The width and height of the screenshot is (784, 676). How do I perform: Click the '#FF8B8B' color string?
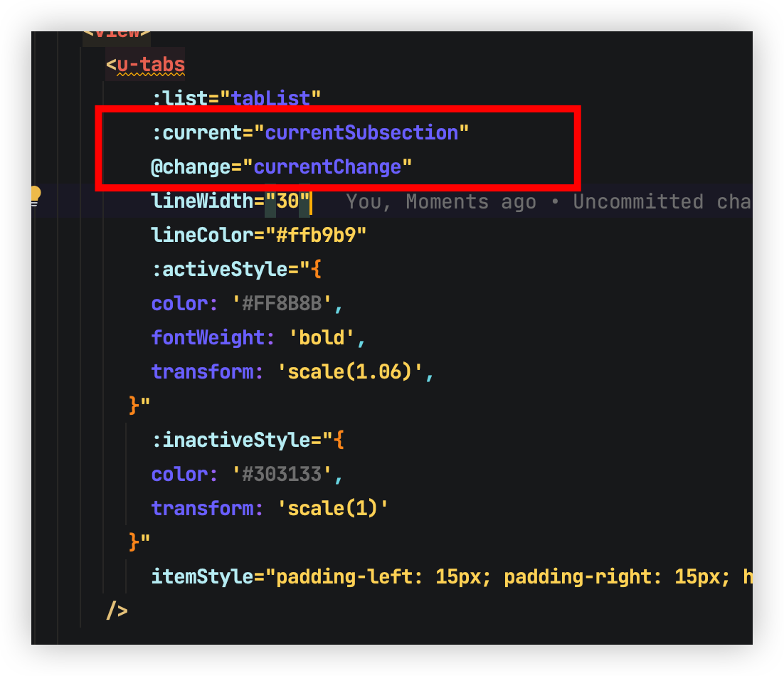pyautogui.click(x=282, y=304)
